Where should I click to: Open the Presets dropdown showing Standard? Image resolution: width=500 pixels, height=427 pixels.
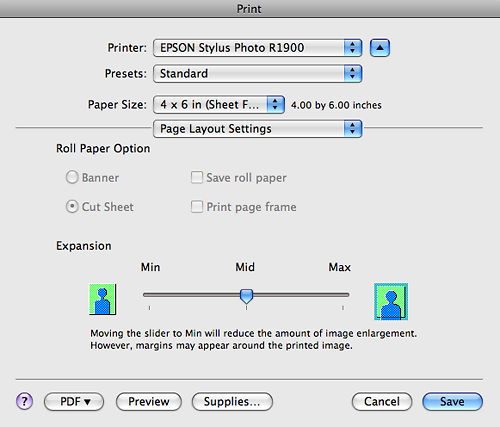257,73
